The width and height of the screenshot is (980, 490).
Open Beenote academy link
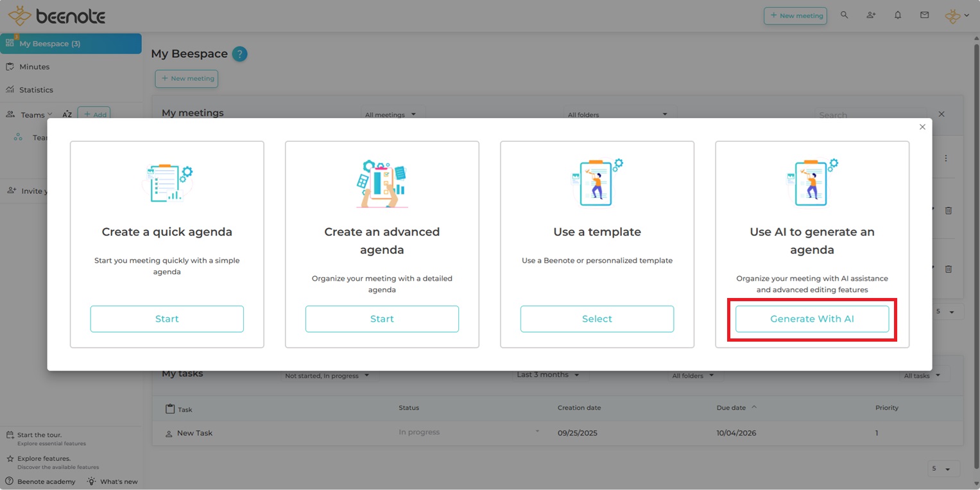coord(46,482)
